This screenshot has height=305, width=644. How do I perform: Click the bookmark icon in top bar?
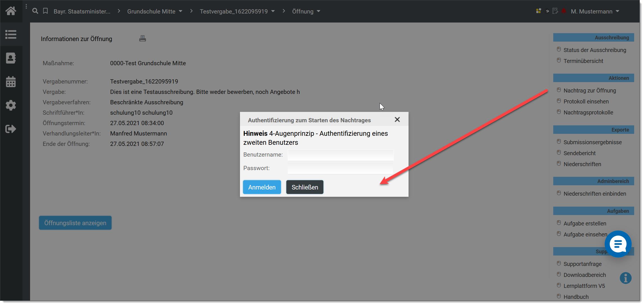coord(45,11)
